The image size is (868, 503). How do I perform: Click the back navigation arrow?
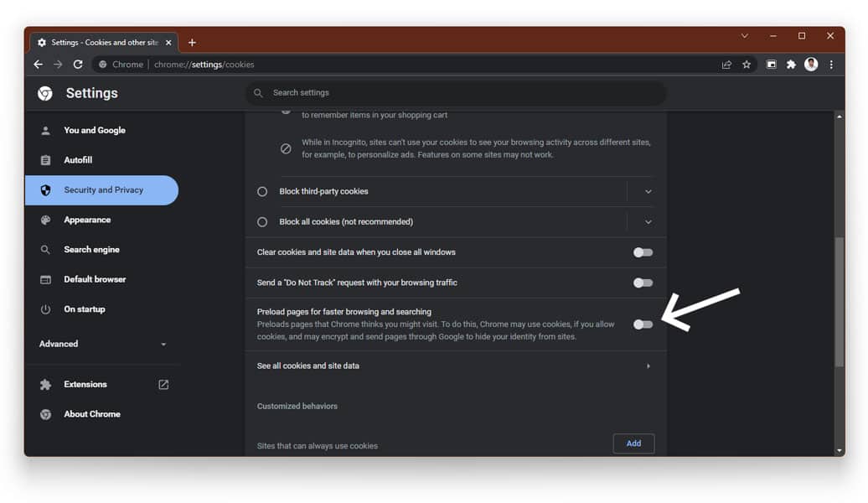39,65
